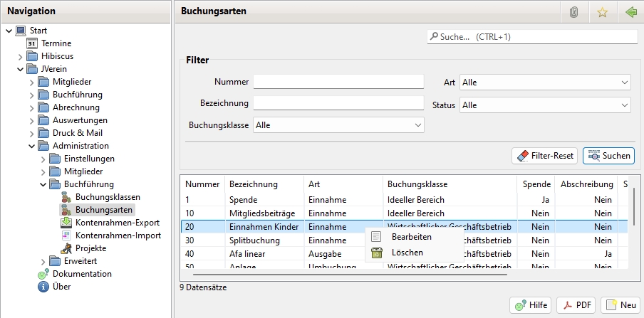Open Kontenrahmen-Export in navigation tree
Viewport: 644px width, 318px height.
click(x=117, y=223)
